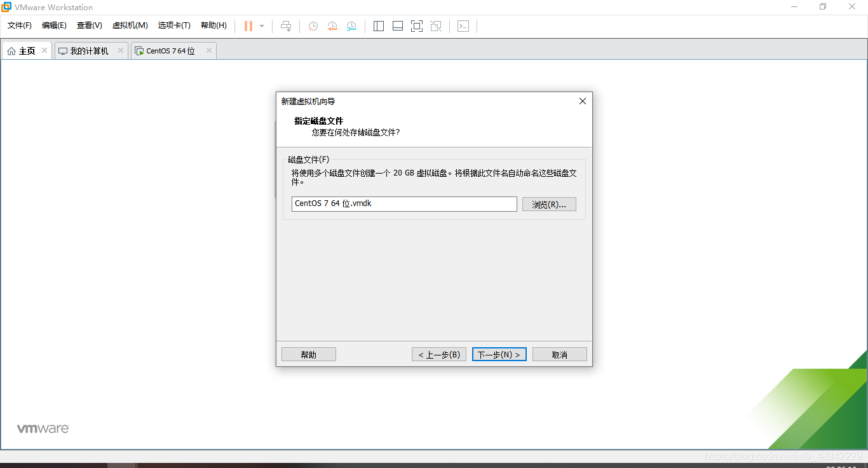Toggle the library sidebar icon
This screenshot has width=868, height=468.
click(x=379, y=26)
